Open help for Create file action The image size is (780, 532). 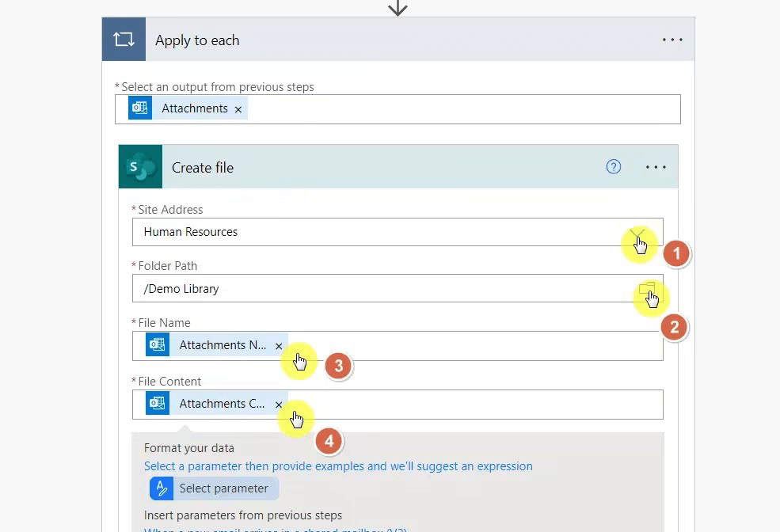(614, 166)
